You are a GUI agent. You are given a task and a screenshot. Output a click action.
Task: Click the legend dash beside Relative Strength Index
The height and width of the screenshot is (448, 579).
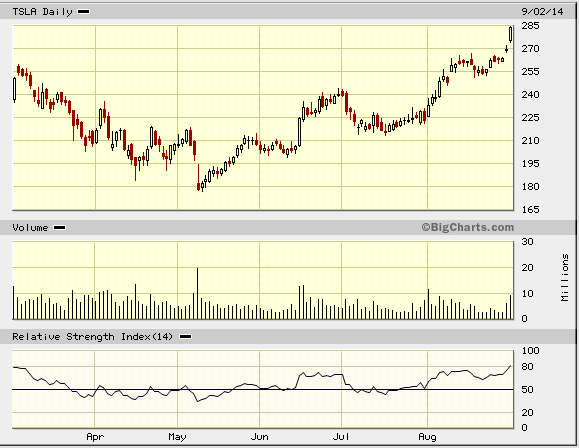pos(185,336)
